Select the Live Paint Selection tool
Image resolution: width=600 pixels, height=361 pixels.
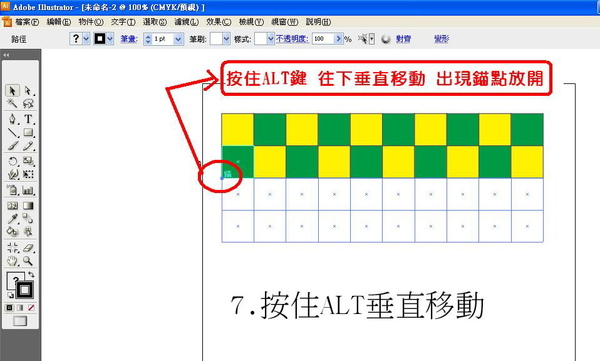pos(28,231)
